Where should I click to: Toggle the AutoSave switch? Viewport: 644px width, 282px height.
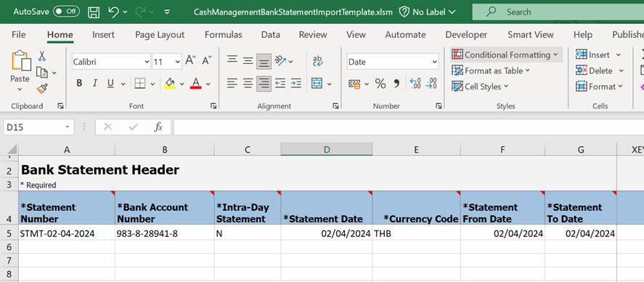(66, 12)
